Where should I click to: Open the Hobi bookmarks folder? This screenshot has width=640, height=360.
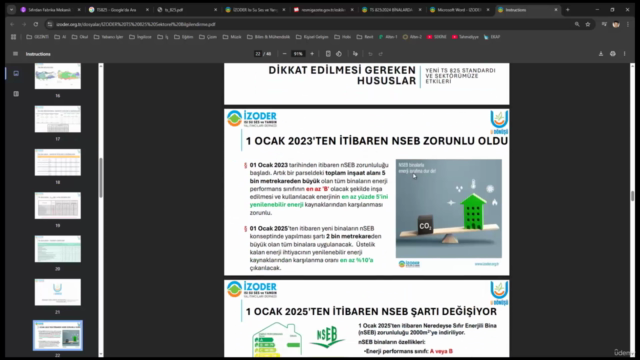point(342,37)
